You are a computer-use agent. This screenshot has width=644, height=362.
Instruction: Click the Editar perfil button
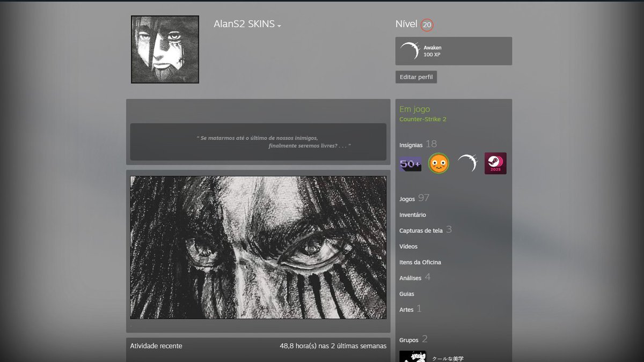(416, 77)
